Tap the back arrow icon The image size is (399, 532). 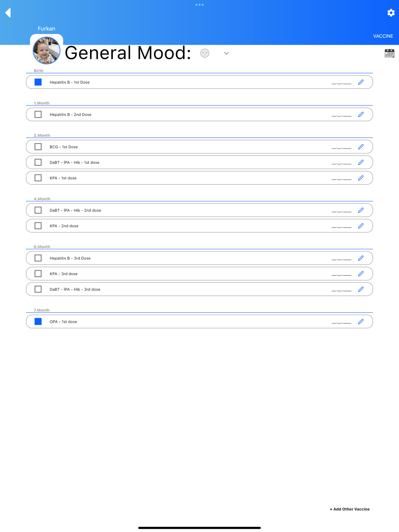click(8, 13)
